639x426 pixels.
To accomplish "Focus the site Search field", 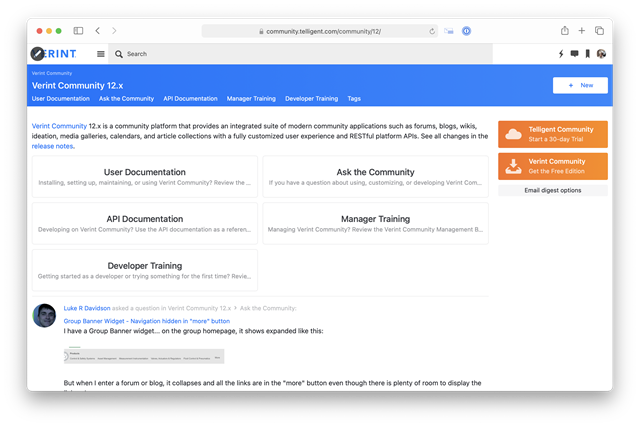I will coord(300,54).
